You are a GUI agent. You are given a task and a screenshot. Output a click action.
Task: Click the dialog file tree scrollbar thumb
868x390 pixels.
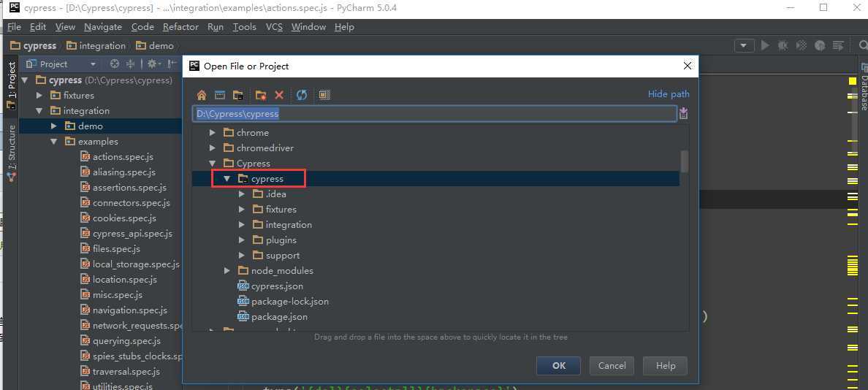[x=685, y=161]
